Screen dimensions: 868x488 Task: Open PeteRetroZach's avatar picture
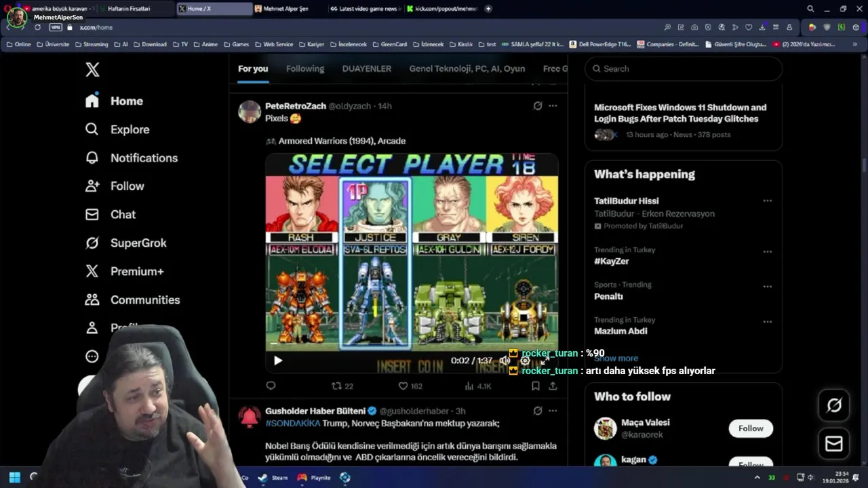[x=250, y=112]
